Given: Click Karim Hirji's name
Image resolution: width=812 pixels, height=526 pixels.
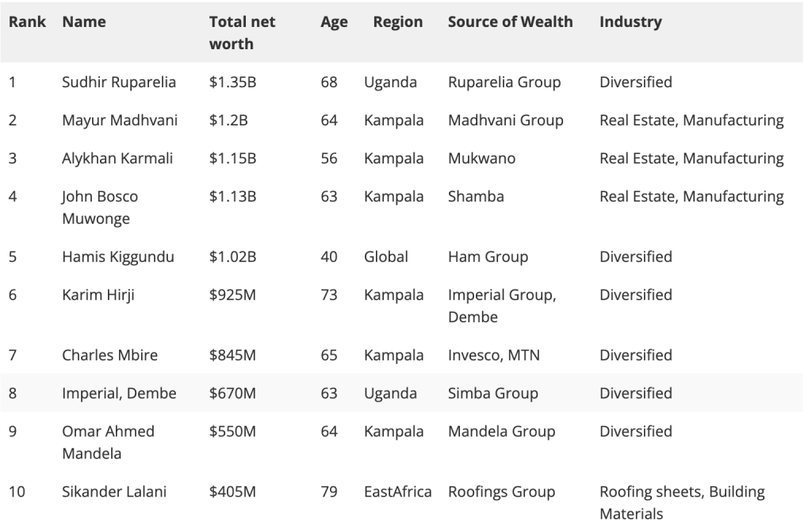Looking at the screenshot, I should (x=98, y=295).
